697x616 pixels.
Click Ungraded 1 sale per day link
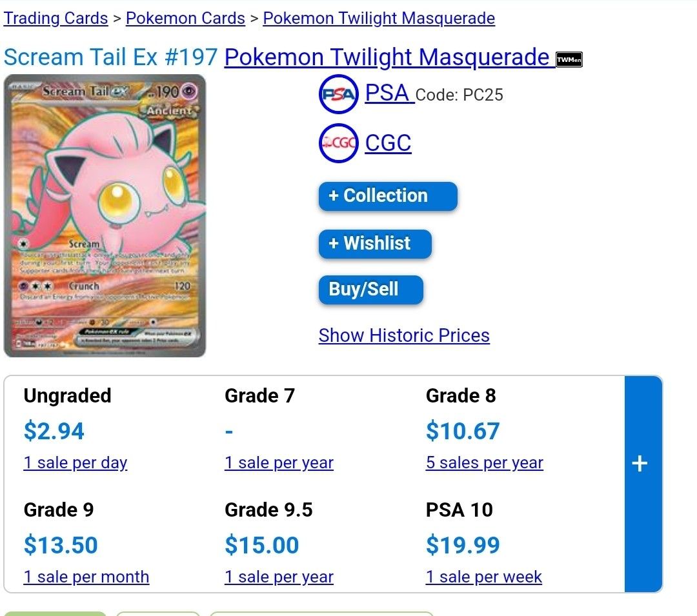point(75,462)
